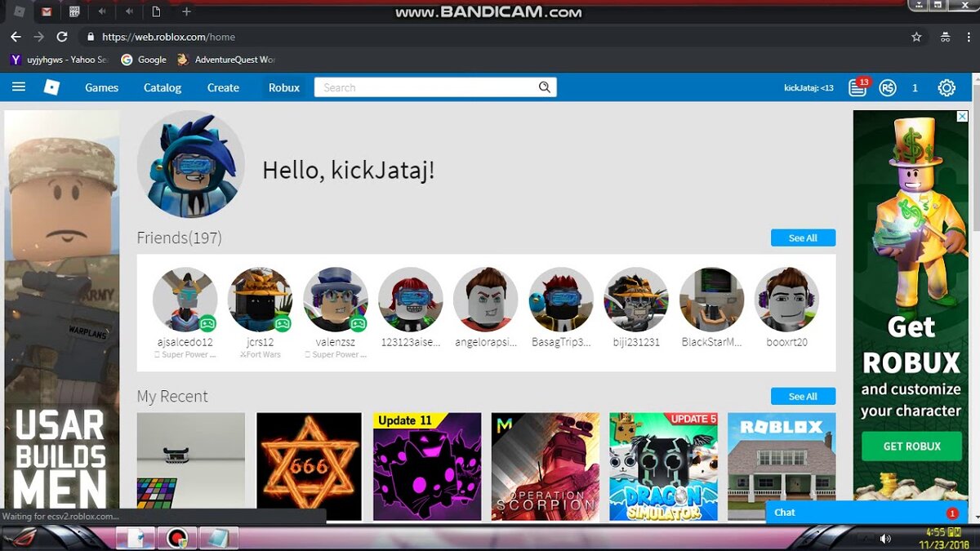Click the Robux balance number 1
This screenshot has width=980, height=551.
[915, 87]
